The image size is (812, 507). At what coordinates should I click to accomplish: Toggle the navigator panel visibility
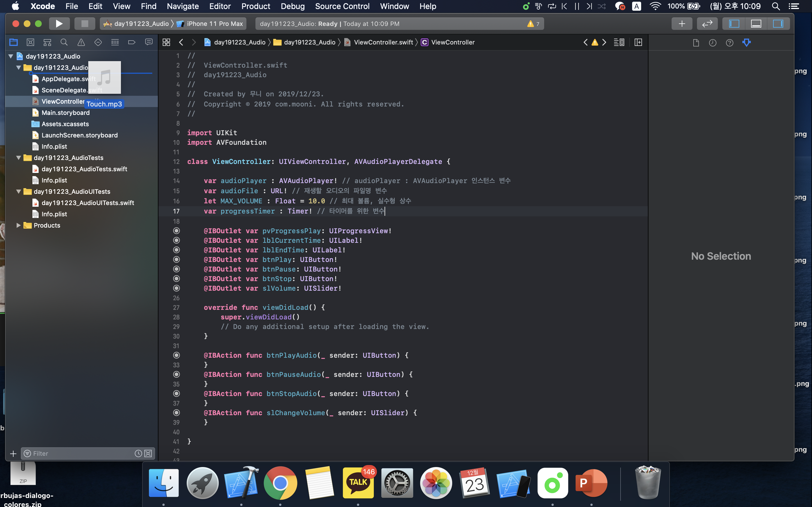(734, 23)
